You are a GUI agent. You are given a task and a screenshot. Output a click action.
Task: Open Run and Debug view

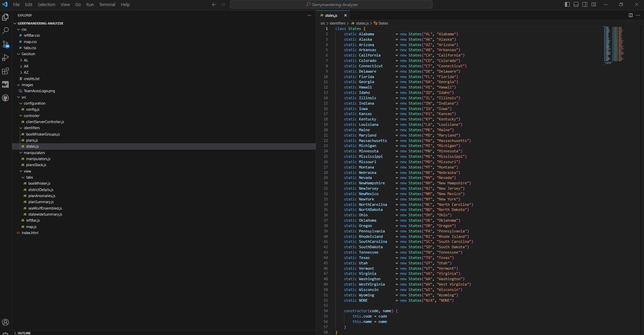coord(5,58)
